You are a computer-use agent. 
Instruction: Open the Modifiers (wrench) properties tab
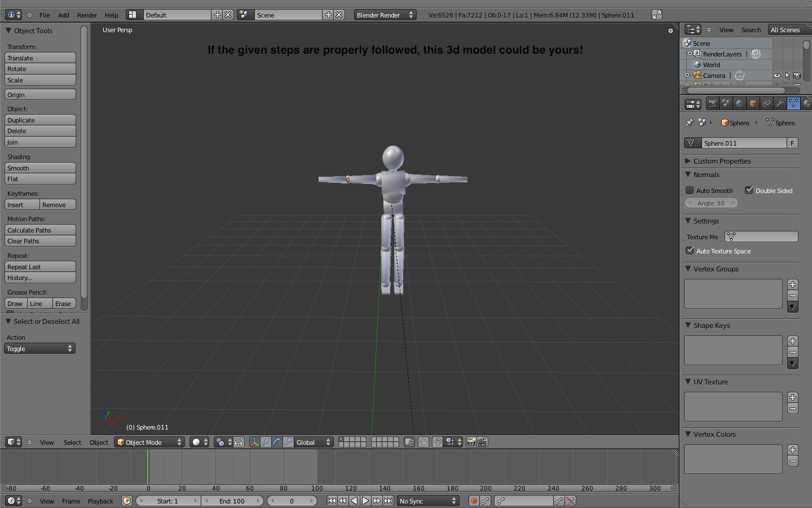point(780,104)
